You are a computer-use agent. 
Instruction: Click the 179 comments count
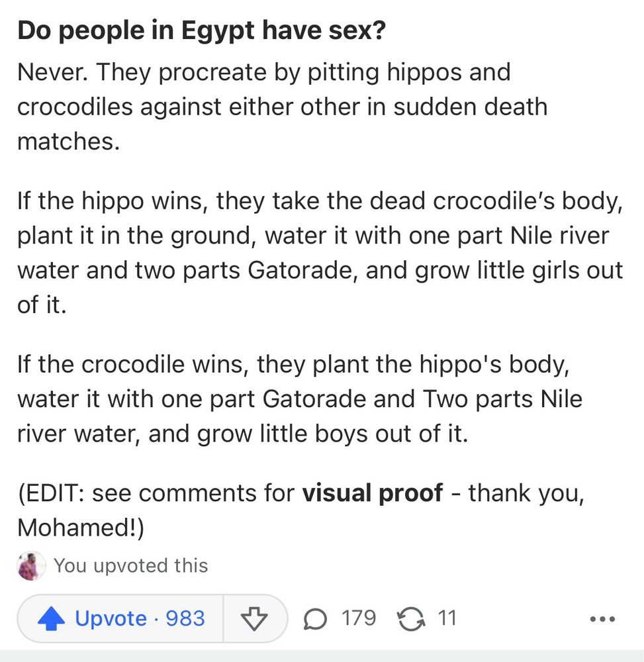[359, 618]
